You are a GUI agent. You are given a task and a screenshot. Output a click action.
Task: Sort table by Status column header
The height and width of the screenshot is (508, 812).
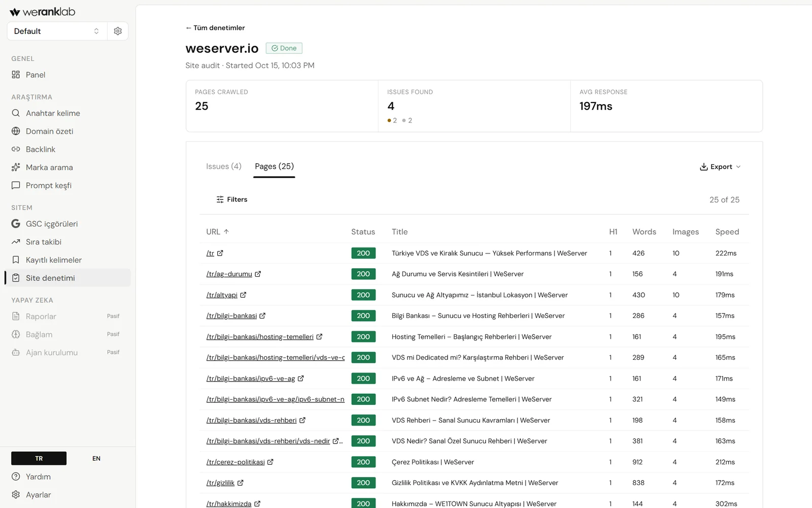pos(363,232)
